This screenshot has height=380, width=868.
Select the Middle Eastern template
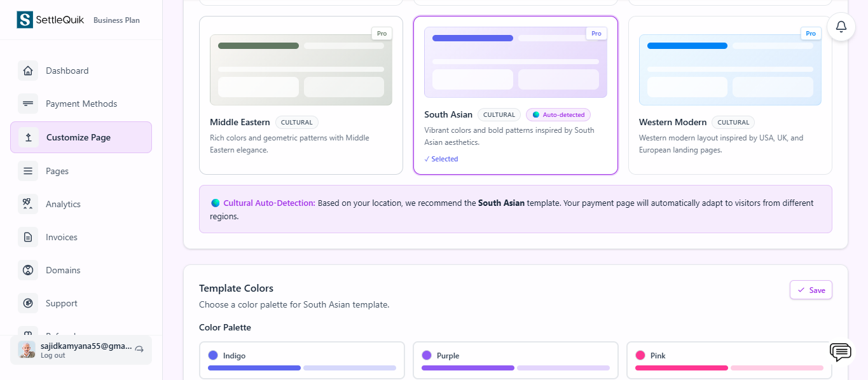coord(300,95)
